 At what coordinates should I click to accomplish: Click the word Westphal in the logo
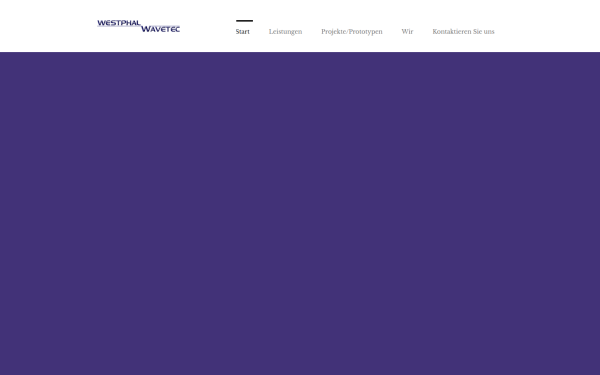119,23
